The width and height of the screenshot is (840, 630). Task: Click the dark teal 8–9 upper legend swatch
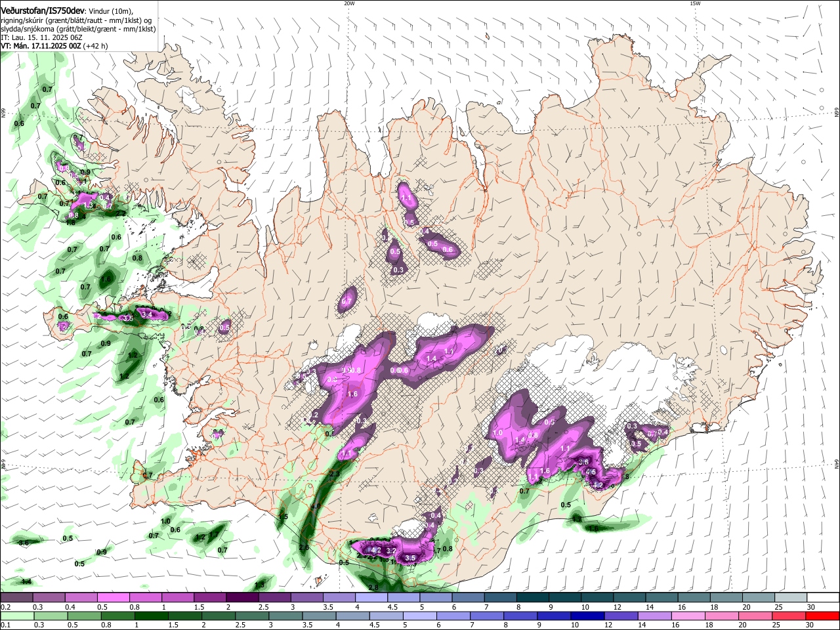point(534,598)
